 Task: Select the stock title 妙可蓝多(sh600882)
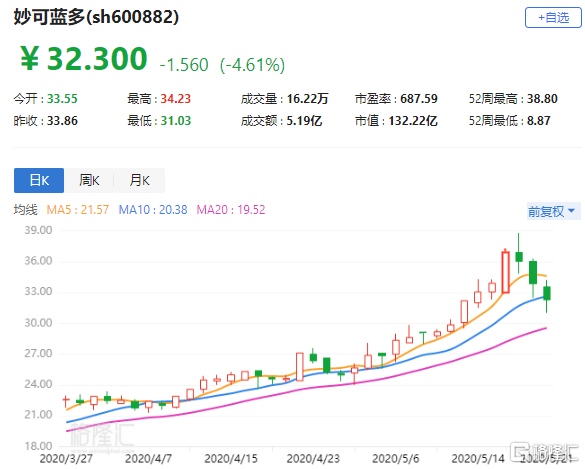tap(96, 17)
